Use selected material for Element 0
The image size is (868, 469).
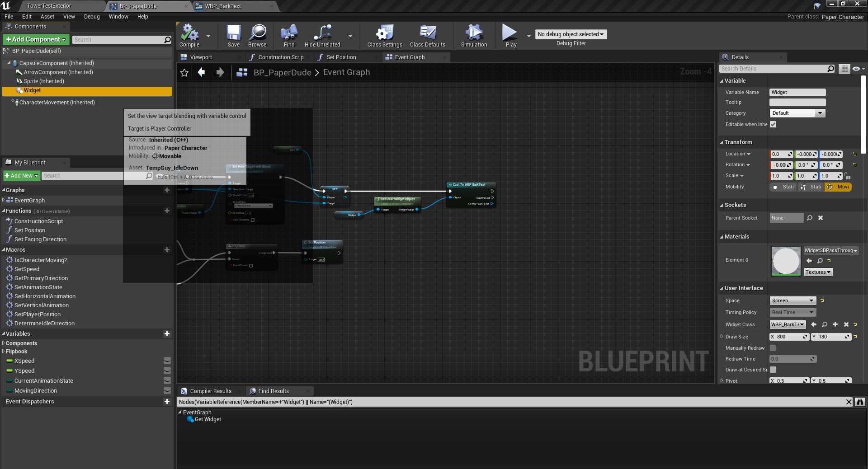[x=809, y=261]
